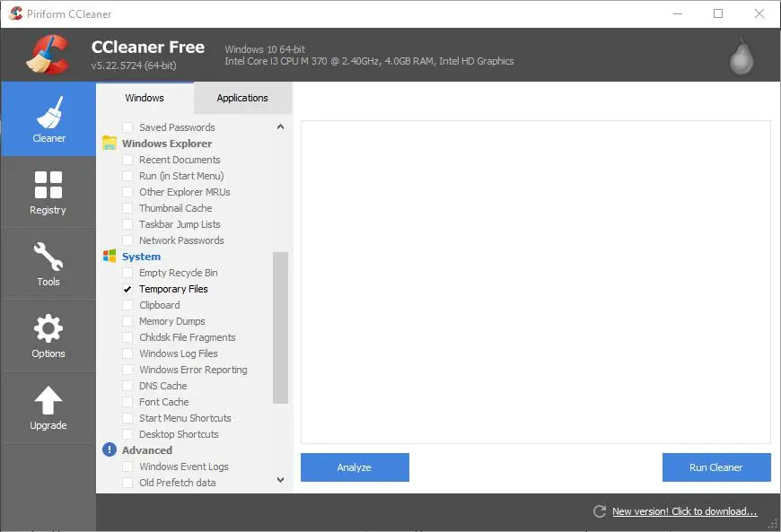Click the cleaner list scrollbar thumb
Screen dimensions: 781x532
tap(280, 327)
